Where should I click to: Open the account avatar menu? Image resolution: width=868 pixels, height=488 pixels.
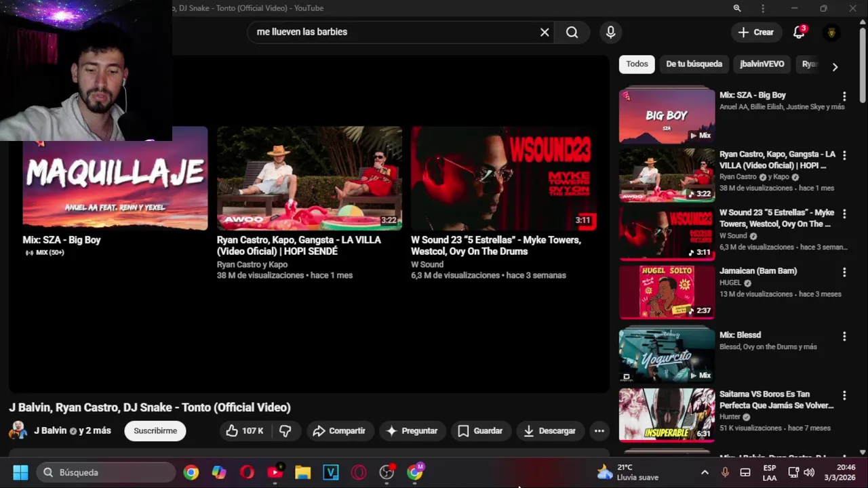tap(831, 32)
